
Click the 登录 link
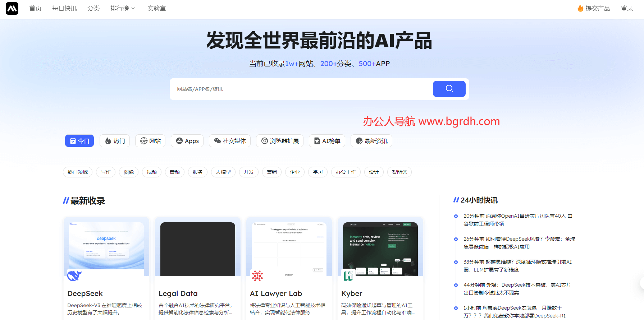(627, 8)
